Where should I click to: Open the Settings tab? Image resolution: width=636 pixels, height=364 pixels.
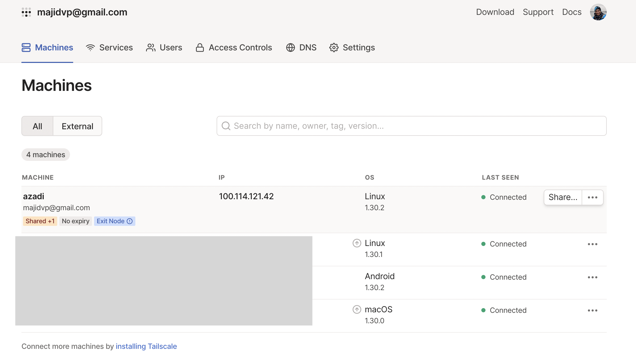coord(352,48)
